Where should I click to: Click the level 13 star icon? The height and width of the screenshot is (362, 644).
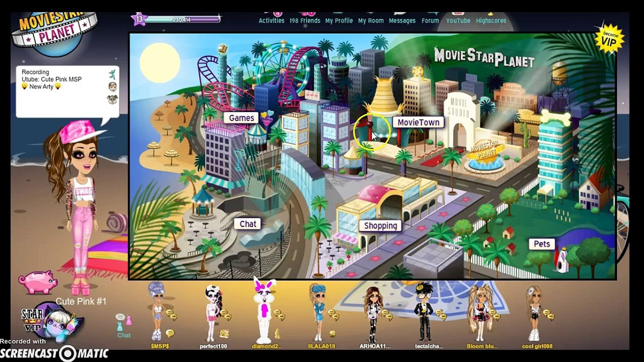(139, 19)
